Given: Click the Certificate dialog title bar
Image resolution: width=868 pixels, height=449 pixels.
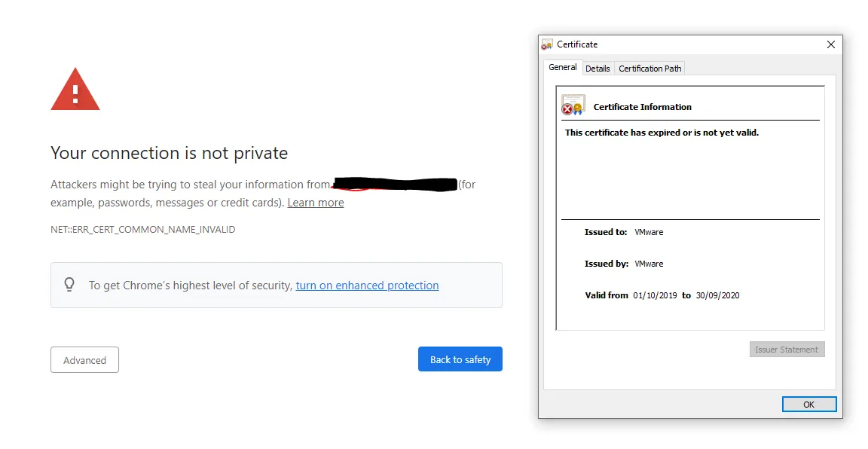Looking at the screenshot, I should (x=678, y=44).
